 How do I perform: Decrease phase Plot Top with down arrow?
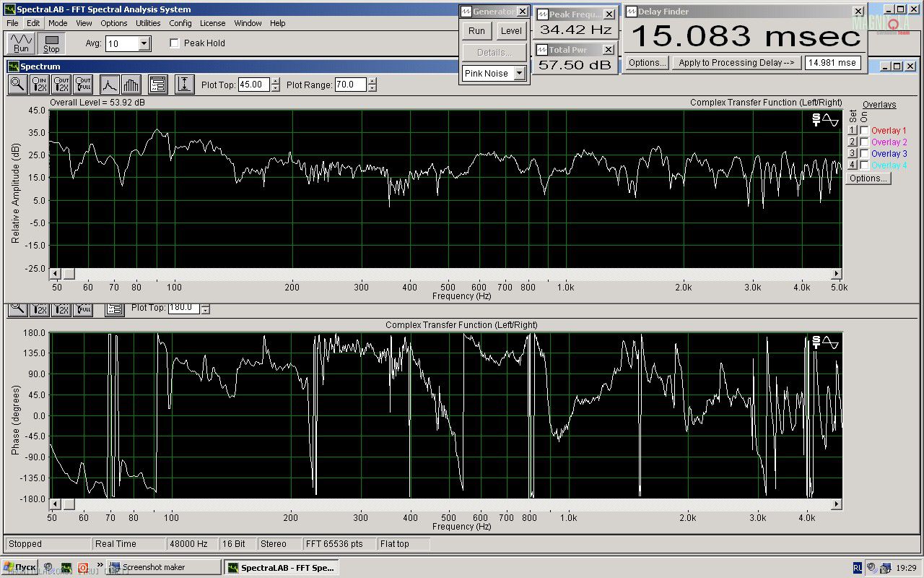(x=205, y=311)
